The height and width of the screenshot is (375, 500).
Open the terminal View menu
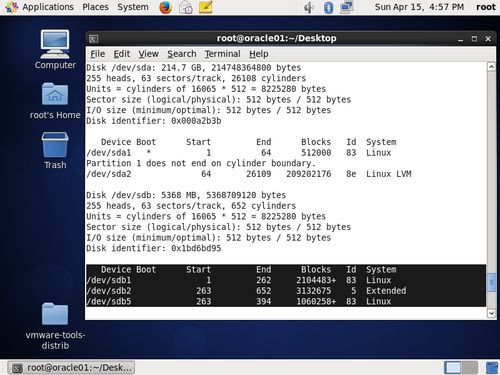[x=148, y=54]
